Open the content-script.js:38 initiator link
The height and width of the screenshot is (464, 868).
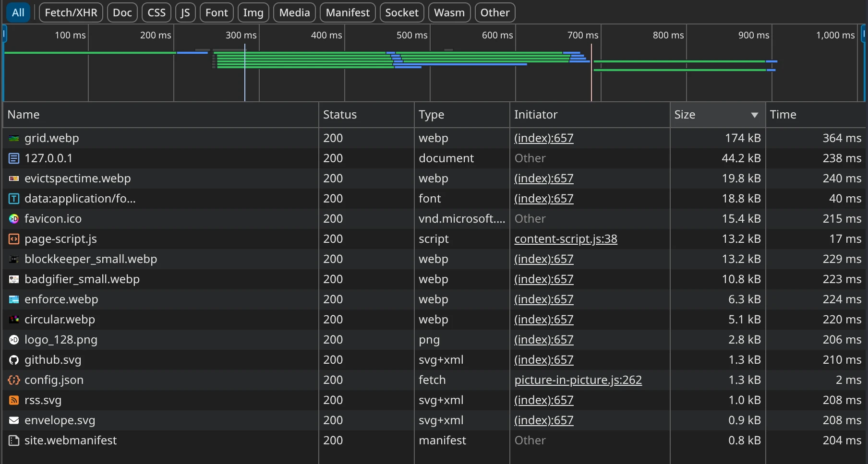[566, 239]
